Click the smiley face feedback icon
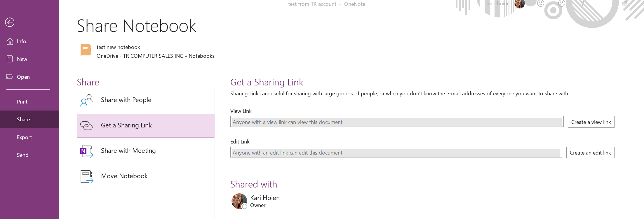 (x=541, y=3)
